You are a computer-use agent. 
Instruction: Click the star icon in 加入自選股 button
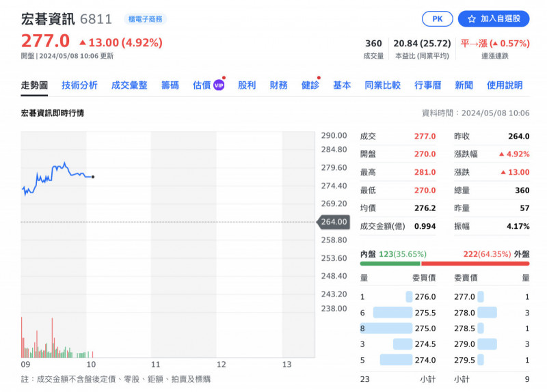click(x=472, y=19)
